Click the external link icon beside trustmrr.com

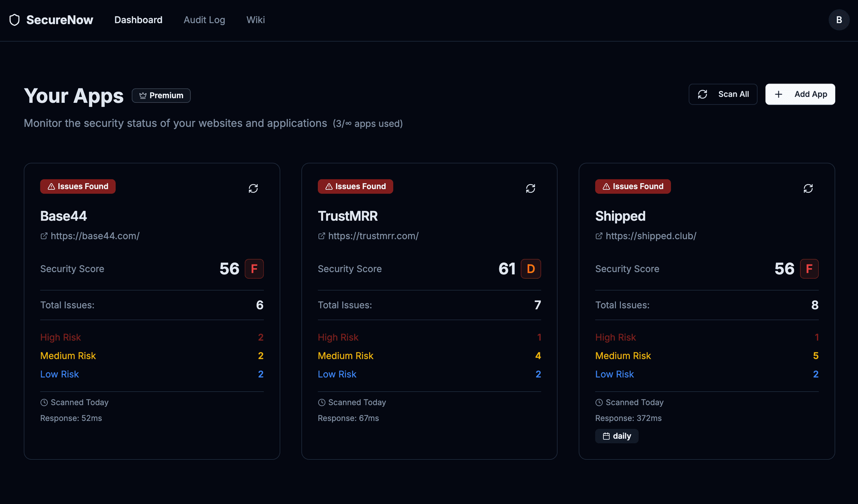pyautogui.click(x=322, y=236)
